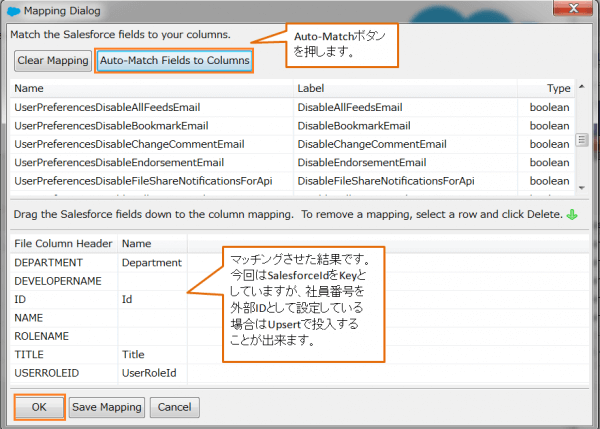The image size is (600, 429).
Task: Click the mapped Title field name
Action: pos(133,355)
